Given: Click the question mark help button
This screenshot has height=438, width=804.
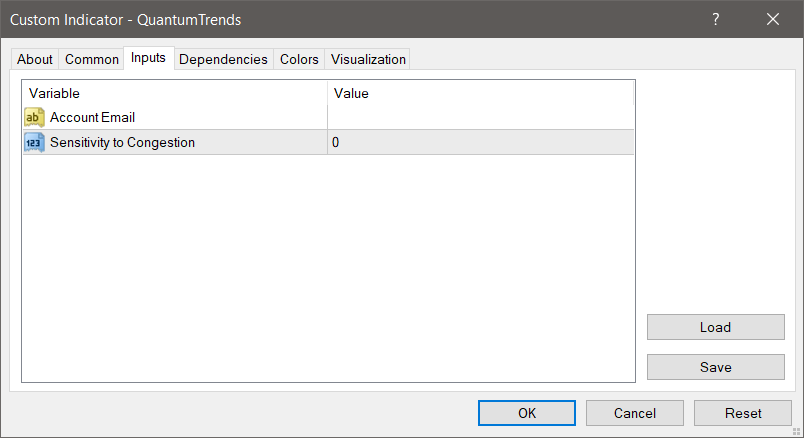Looking at the screenshot, I should pyautogui.click(x=716, y=19).
